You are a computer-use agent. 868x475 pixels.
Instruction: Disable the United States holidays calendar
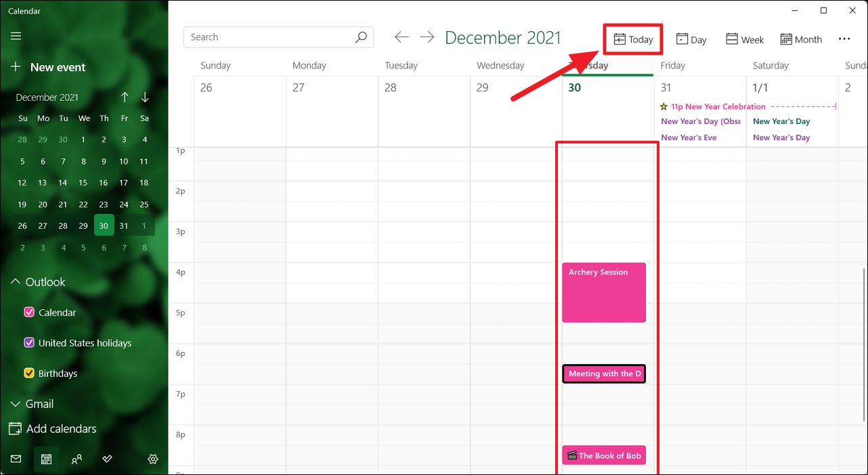pyautogui.click(x=29, y=342)
